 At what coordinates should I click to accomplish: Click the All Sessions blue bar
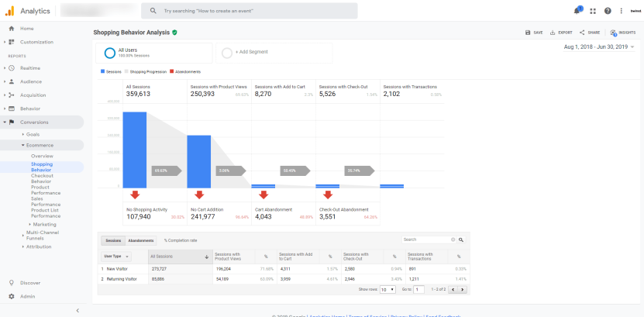[x=135, y=150]
